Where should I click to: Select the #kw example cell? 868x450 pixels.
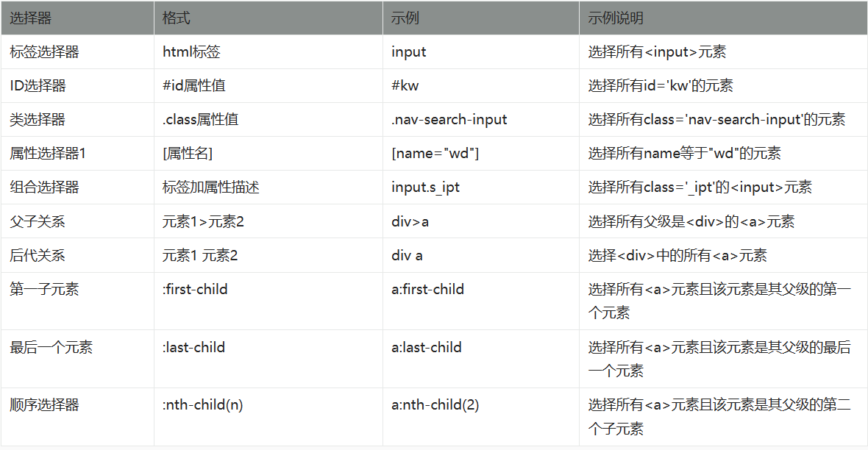pos(405,86)
